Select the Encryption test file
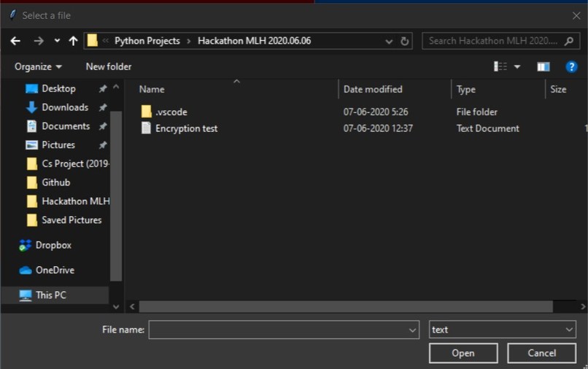This screenshot has width=588, height=369. coord(186,128)
